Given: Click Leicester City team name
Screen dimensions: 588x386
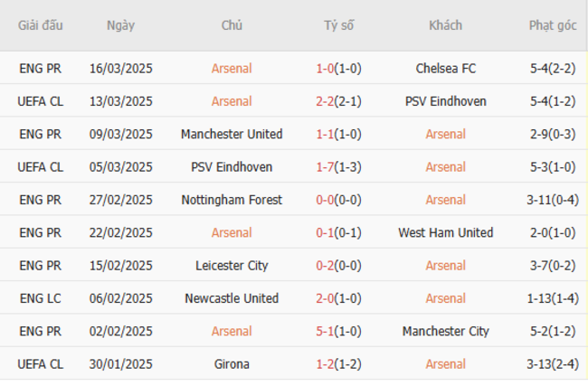Looking at the screenshot, I should tap(232, 266).
